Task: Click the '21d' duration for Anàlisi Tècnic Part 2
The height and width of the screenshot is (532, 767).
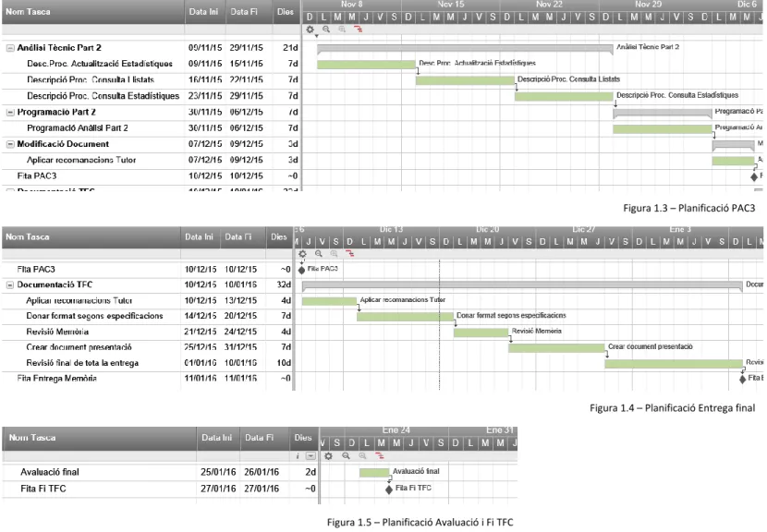Action: click(x=290, y=48)
